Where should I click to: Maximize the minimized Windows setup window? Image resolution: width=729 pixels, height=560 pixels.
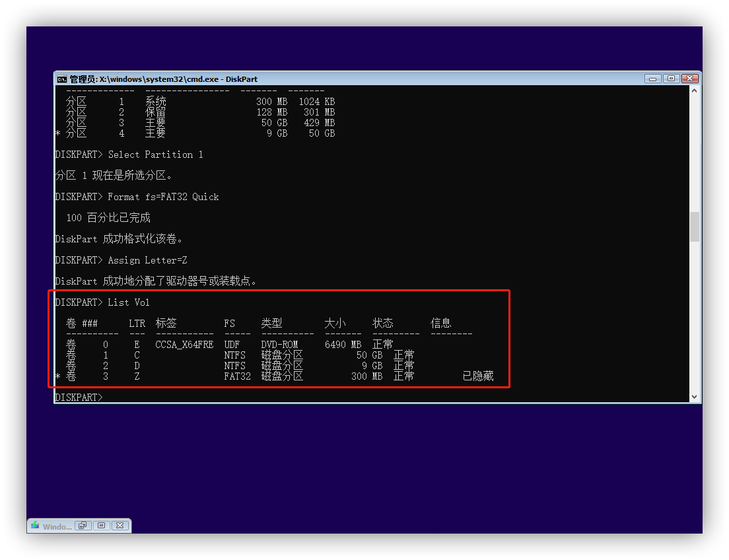101,526
